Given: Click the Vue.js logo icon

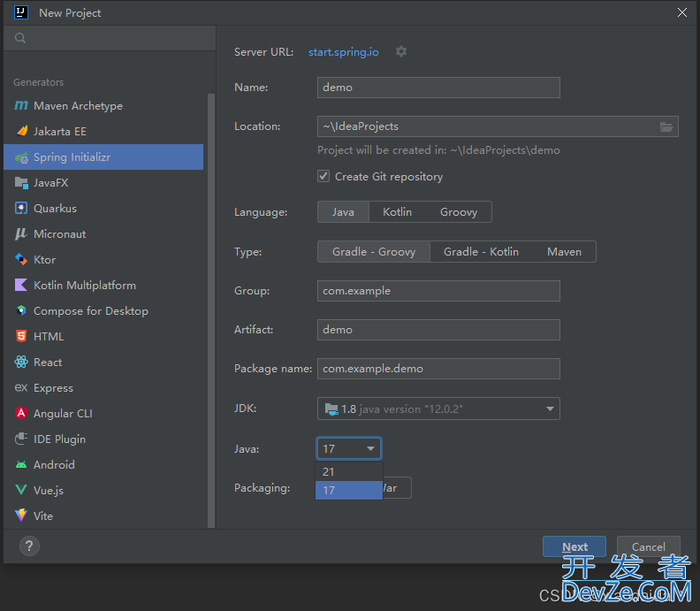Looking at the screenshot, I should click(x=21, y=490).
